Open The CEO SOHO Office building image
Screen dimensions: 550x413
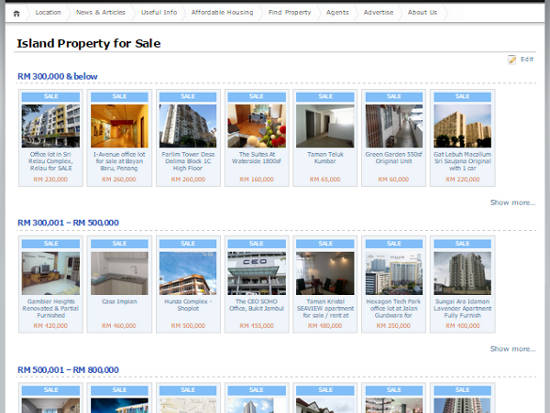pos(256,273)
